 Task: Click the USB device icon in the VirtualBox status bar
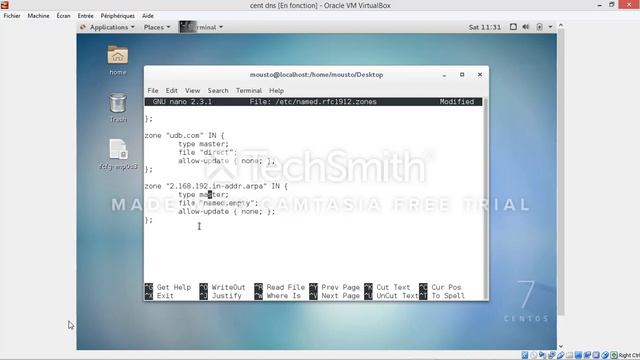(x=560, y=355)
